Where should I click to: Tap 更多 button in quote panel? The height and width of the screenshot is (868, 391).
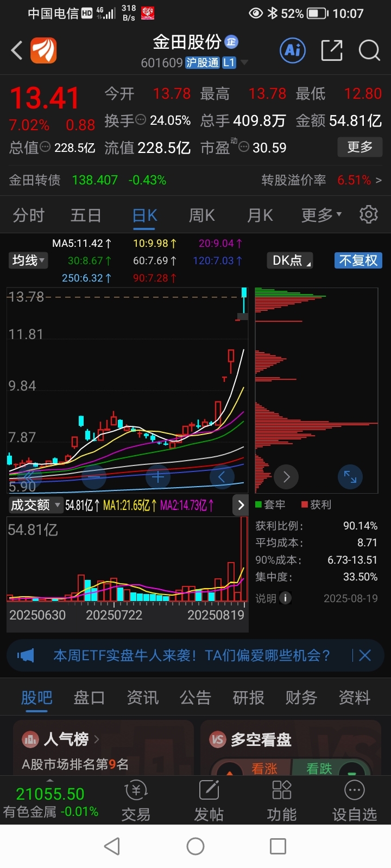[360, 146]
